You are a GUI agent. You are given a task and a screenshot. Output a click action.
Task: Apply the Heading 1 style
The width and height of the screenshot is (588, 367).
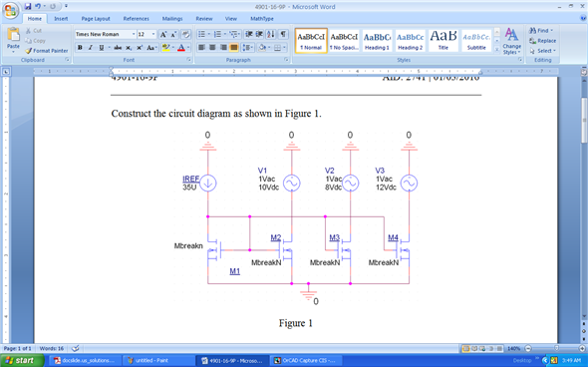[378, 41]
